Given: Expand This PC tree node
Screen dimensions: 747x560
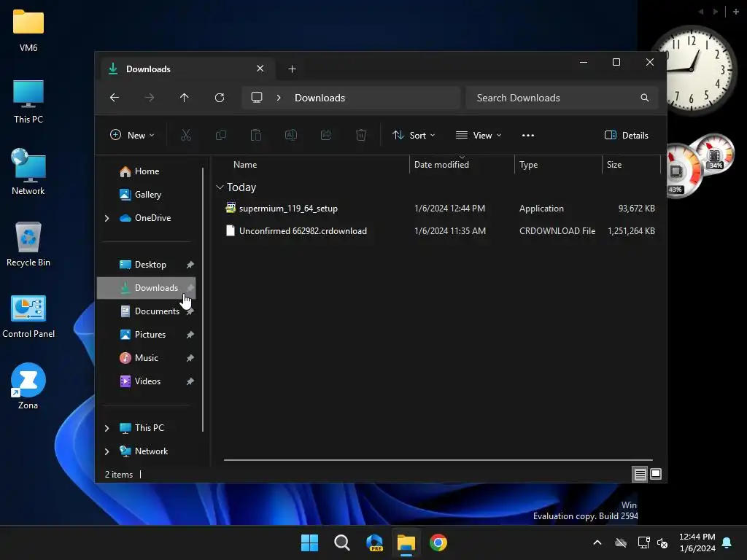Looking at the screenshot, I should pos(107,428).
